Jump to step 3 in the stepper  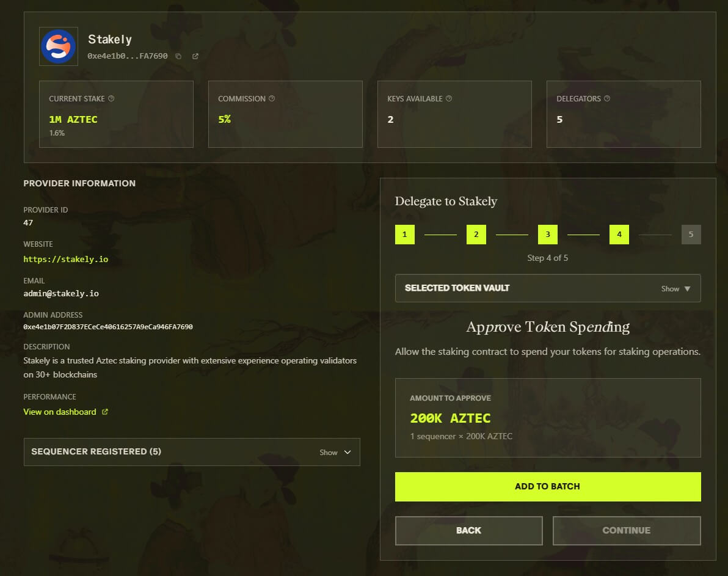548,234
